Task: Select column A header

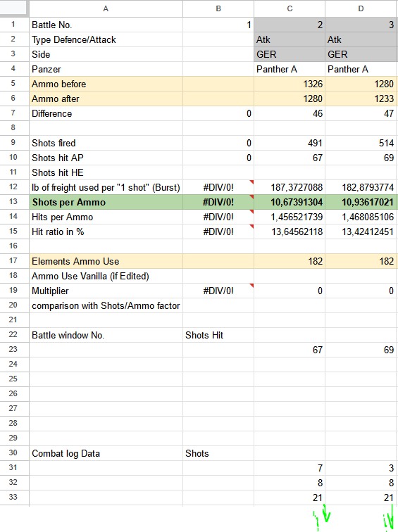Action: pos(106,8)
